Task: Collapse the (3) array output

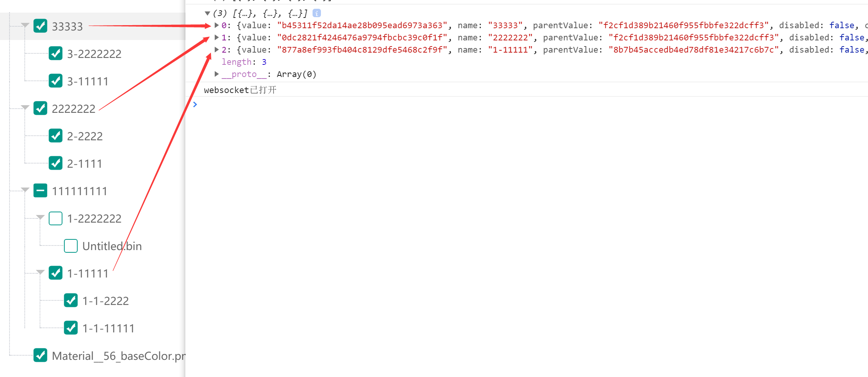Action: [207, 13]
